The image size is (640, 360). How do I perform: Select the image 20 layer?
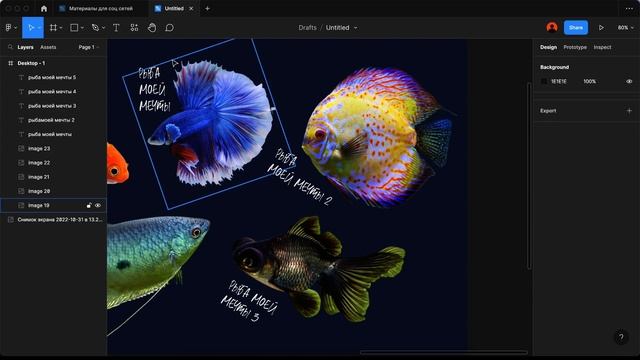click(53, 191)
